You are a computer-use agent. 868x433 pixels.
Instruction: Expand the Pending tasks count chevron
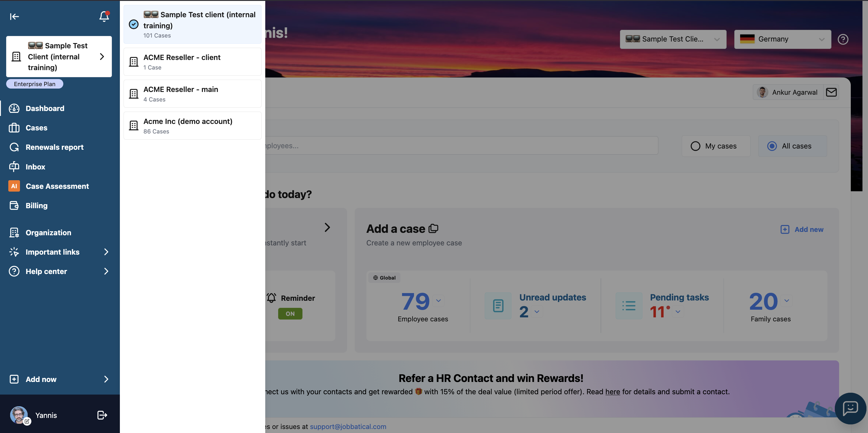point(678,312)
